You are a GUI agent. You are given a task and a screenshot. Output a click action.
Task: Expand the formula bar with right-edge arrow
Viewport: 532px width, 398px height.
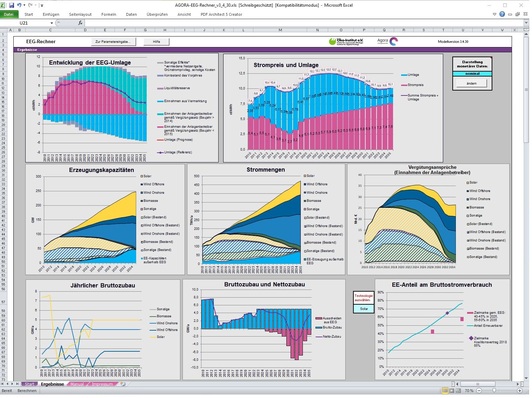tap(526, 23)
